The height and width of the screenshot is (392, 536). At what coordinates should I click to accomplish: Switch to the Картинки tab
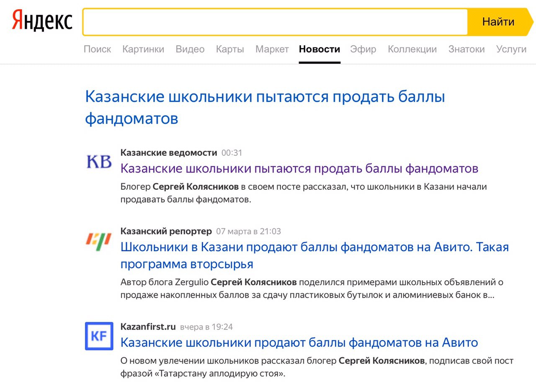click(143, 49)
